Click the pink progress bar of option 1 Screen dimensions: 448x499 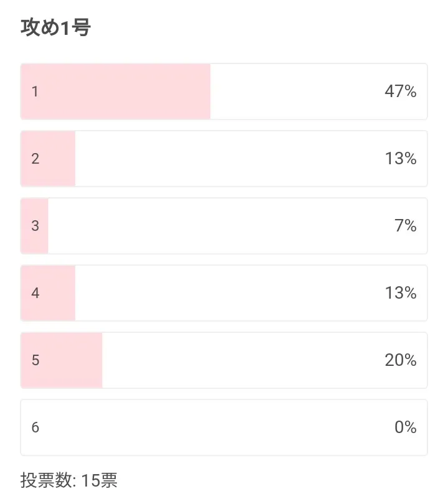(x=124, y=91)
